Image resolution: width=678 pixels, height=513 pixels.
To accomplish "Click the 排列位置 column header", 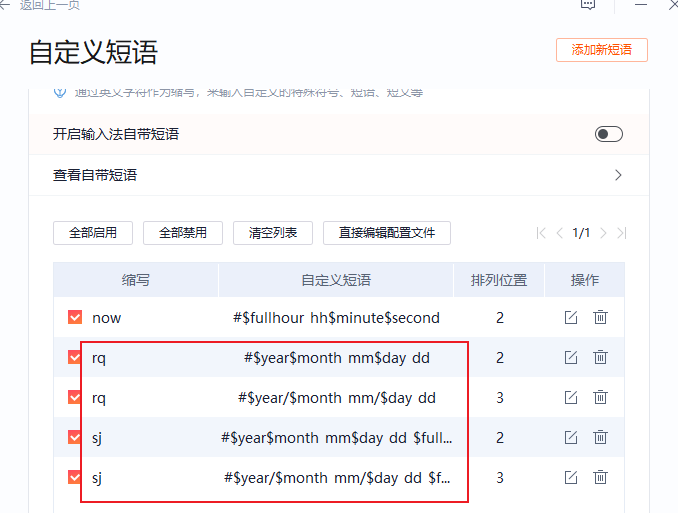I will coord(499,280).
